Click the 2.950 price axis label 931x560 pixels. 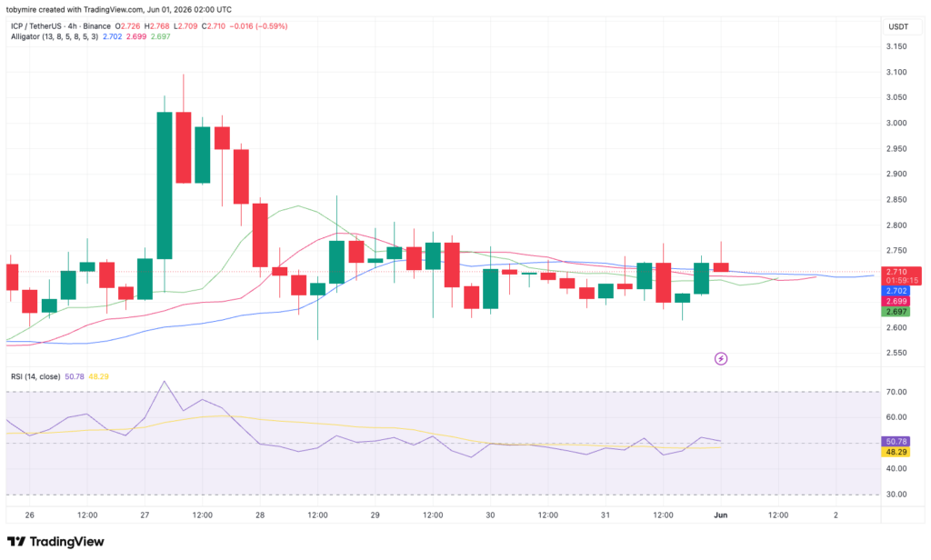tap(896, 149)
